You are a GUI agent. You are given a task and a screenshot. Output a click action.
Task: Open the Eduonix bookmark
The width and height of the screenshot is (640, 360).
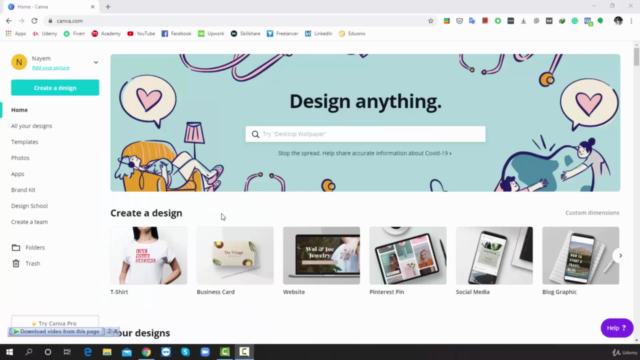point(352,33)
